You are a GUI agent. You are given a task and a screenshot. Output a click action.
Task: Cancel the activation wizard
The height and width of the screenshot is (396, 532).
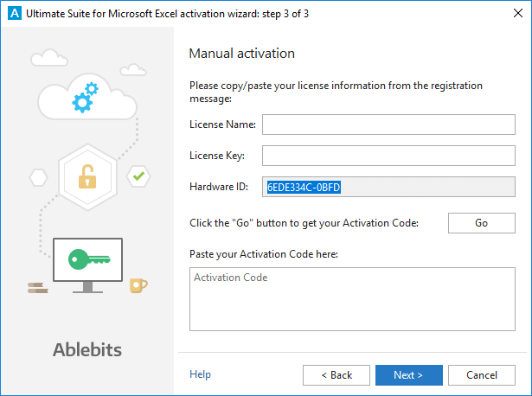482,375
